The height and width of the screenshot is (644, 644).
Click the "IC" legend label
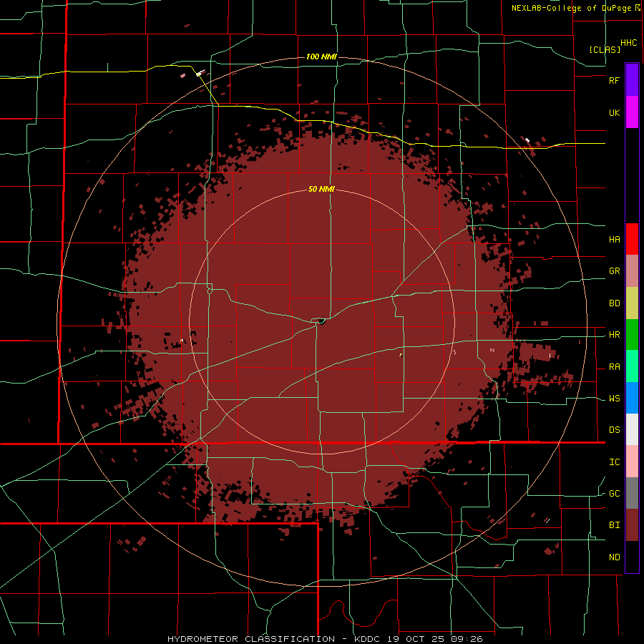click(614, 462)
